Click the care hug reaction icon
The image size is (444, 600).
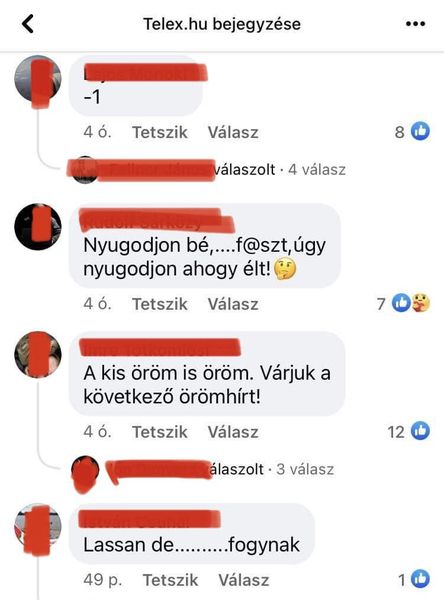pos(421,303)
